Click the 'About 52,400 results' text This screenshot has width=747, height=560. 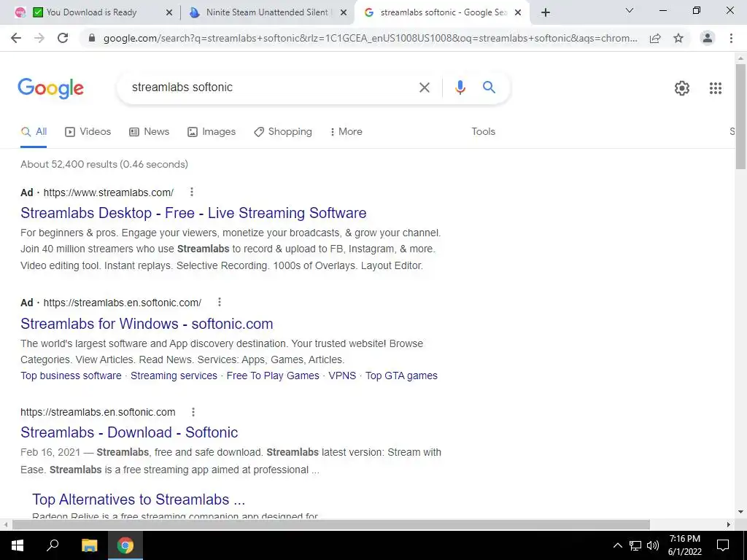[104, 164]
